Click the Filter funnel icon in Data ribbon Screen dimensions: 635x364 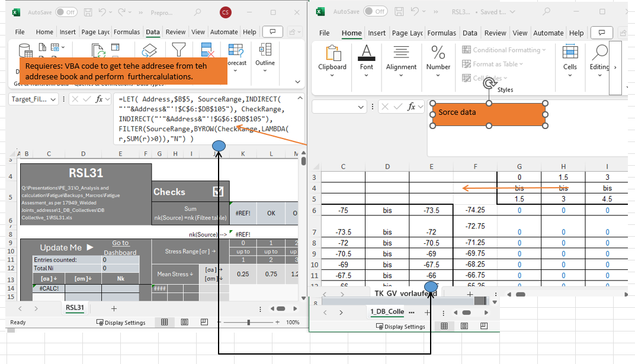179,50
